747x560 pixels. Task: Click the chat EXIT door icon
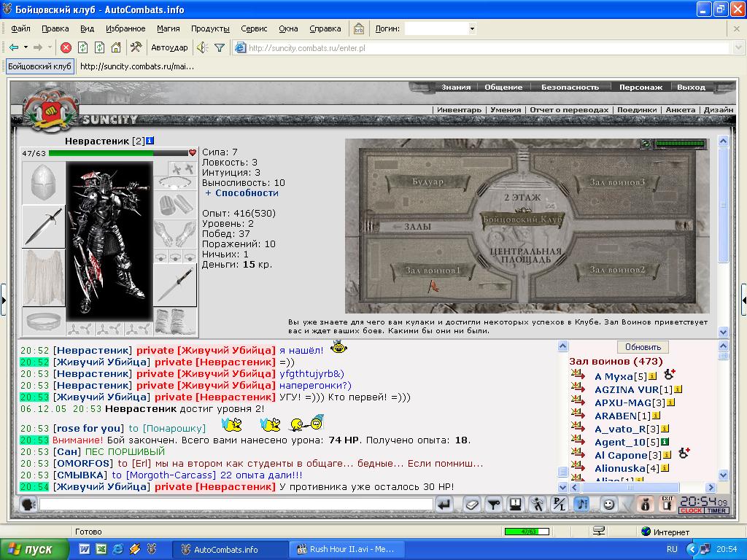[667, 505]
